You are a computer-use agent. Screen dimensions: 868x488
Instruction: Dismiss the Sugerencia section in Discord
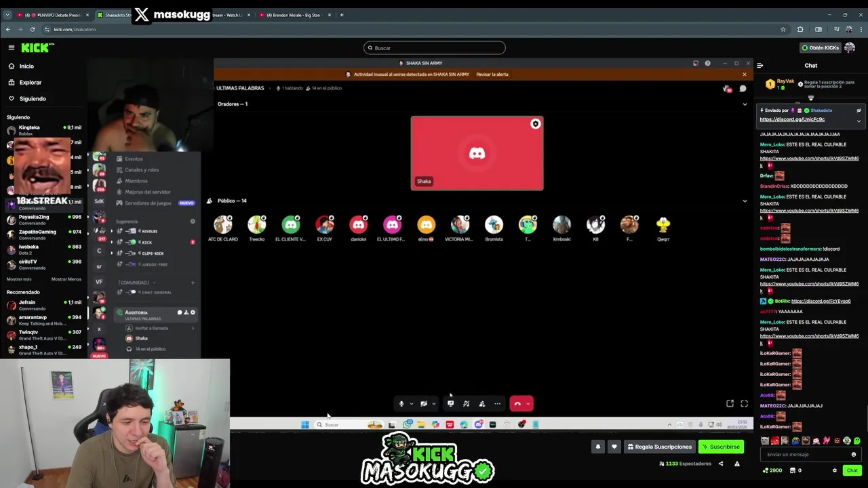point(193,221)
